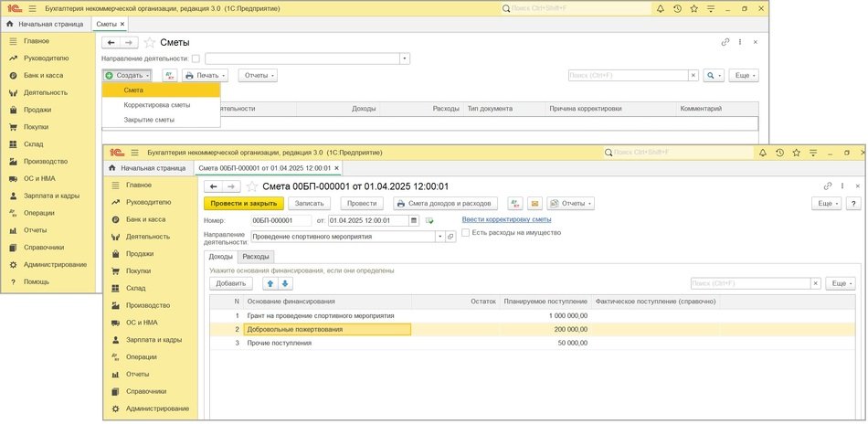Screen dimensions: 868x424
Task: Click the Номер field with 00БП-000001
Action: [x=281, y=220]
